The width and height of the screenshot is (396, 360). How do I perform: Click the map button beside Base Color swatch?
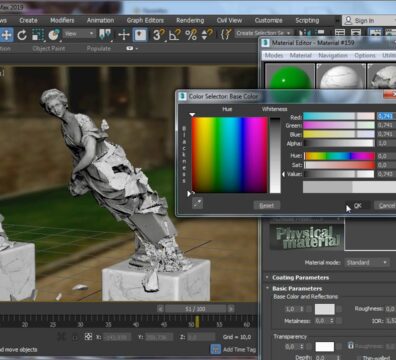[x=340, y=309]
